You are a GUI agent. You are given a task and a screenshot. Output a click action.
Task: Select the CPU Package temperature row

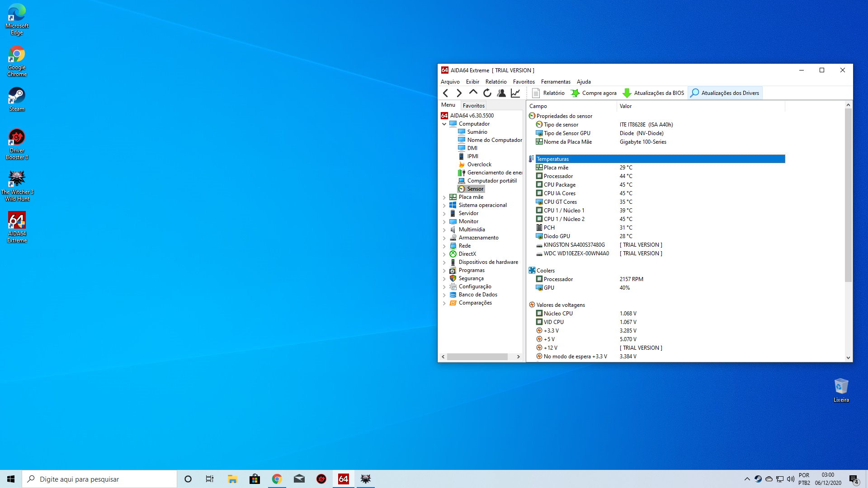click(x=656, y=185)
